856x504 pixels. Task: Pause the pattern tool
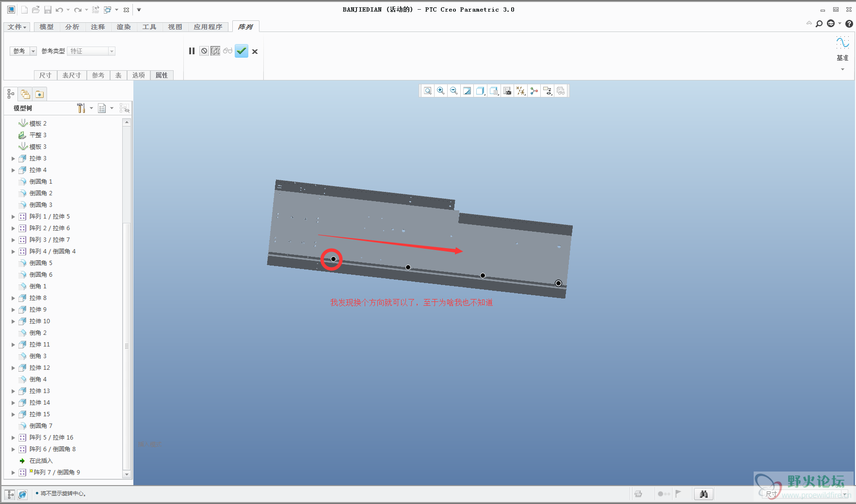pos(192,51)
